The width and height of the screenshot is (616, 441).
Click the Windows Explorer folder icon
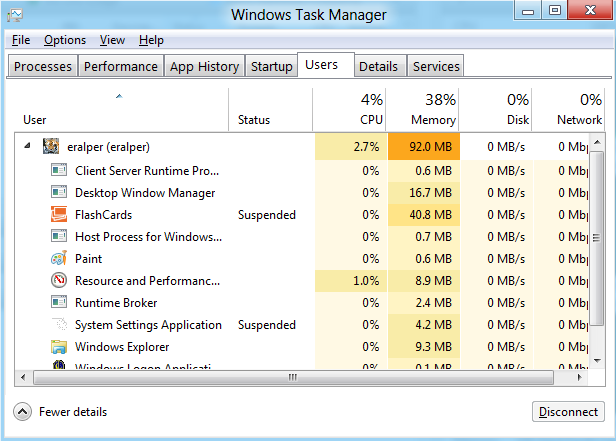[59, 346]
